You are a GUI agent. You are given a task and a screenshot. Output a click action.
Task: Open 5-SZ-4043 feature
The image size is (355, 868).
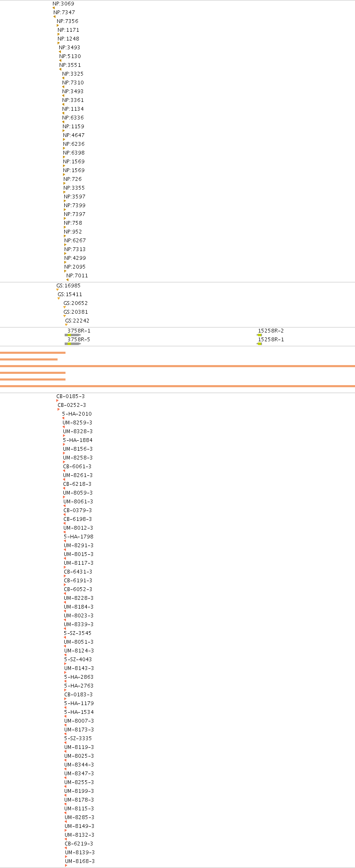coord(78,660)
